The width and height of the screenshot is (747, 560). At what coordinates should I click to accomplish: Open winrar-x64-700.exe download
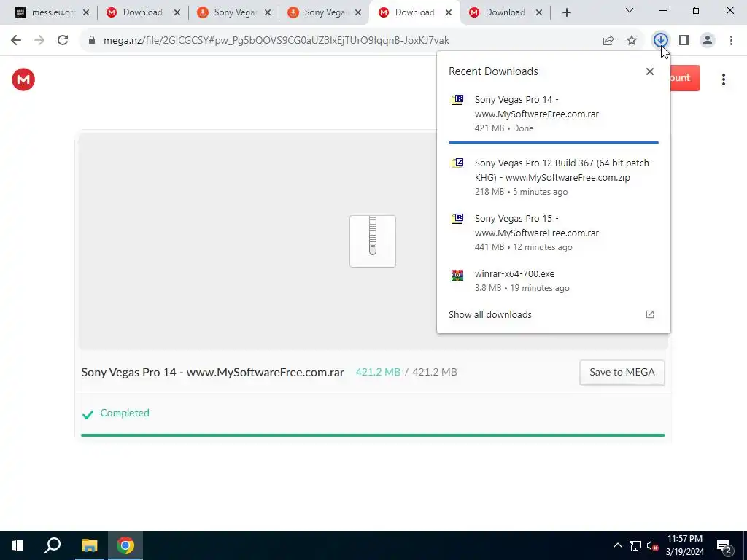pyautogui.click(x=554, y=281)
